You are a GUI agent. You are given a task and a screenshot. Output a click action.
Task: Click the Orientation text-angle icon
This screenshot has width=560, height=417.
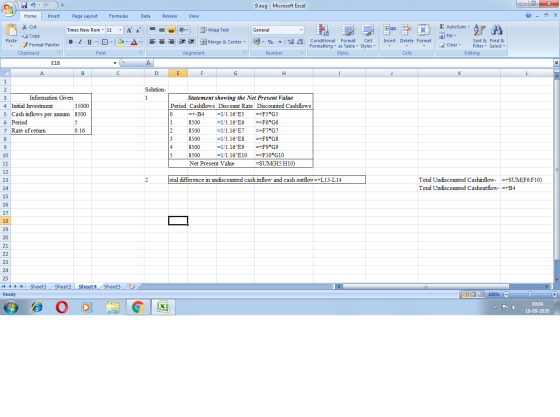point(182,30)
